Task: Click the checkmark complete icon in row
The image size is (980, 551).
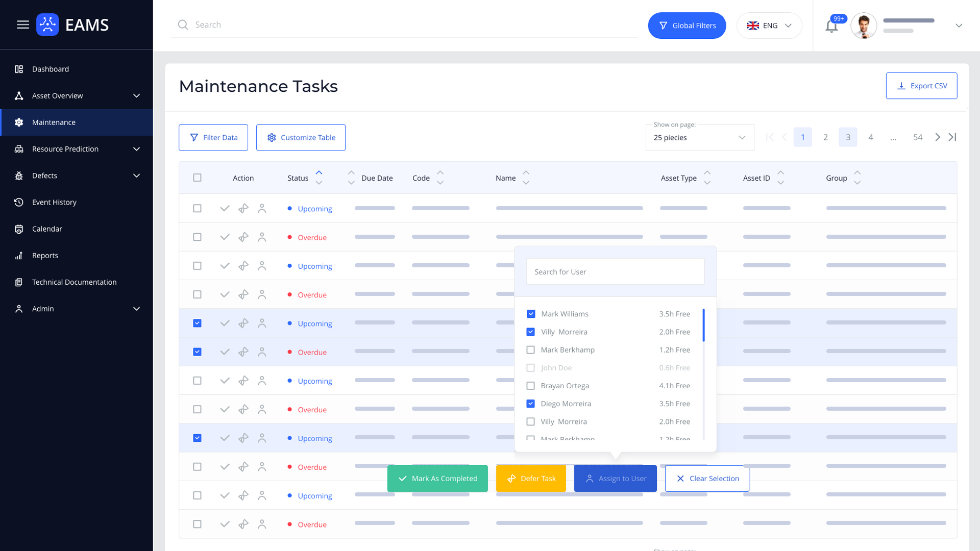Action: click(226, 209)
